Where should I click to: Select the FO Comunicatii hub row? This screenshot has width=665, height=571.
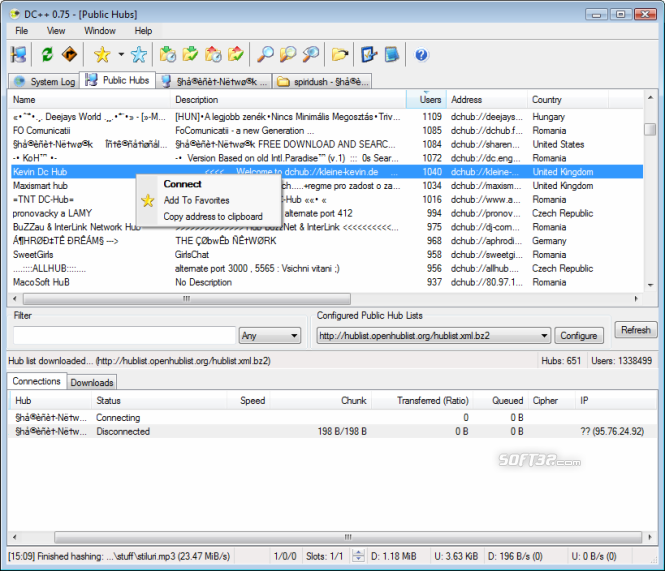326,131
